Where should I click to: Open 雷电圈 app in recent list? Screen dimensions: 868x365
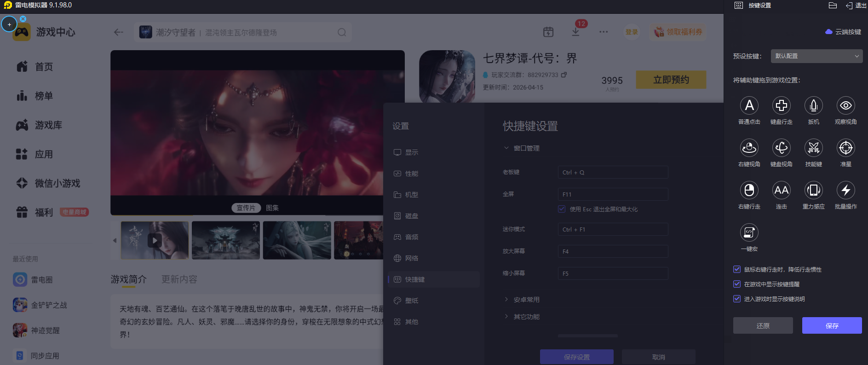click(33, 279)
